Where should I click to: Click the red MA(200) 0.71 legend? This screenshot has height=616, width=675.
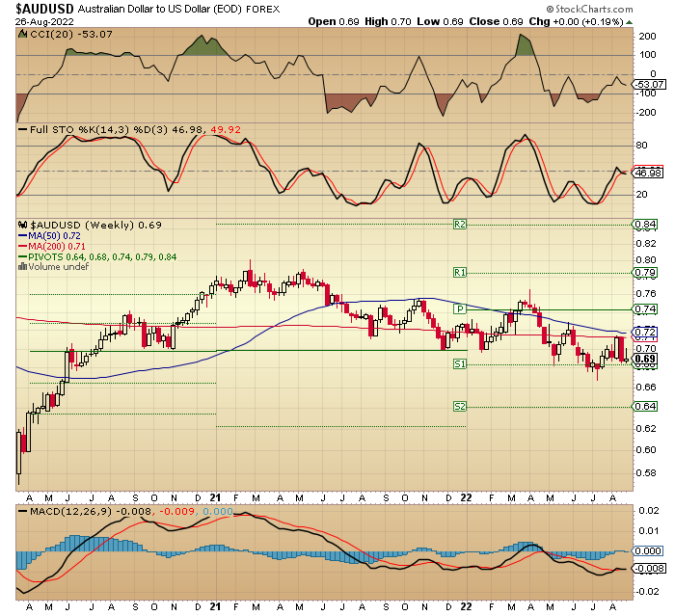pyautogui.click(x=52, y=247)
